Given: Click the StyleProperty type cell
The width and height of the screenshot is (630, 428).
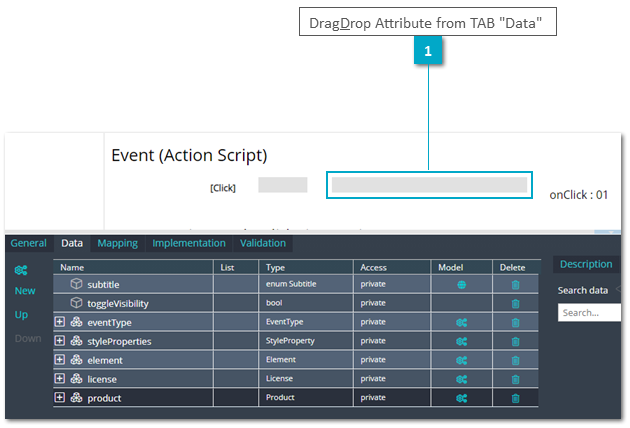Looking at the screenshot, I should pos(306,340).
